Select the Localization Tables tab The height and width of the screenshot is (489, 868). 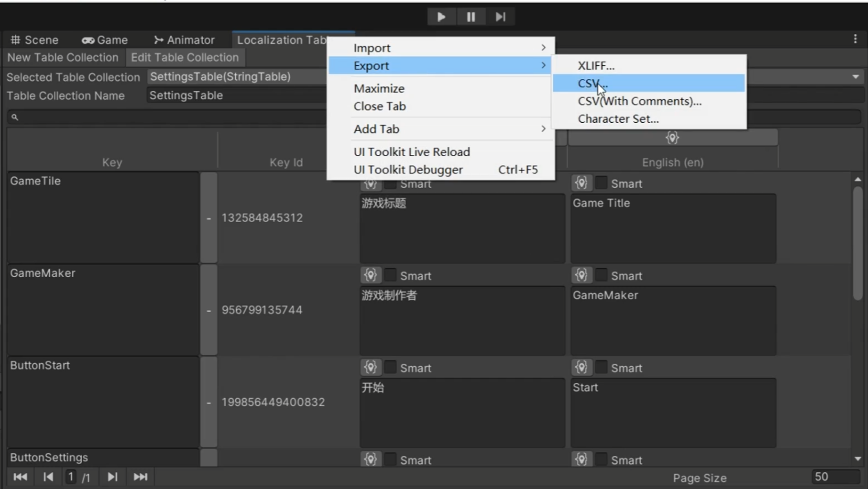click(x=281, y=40)
